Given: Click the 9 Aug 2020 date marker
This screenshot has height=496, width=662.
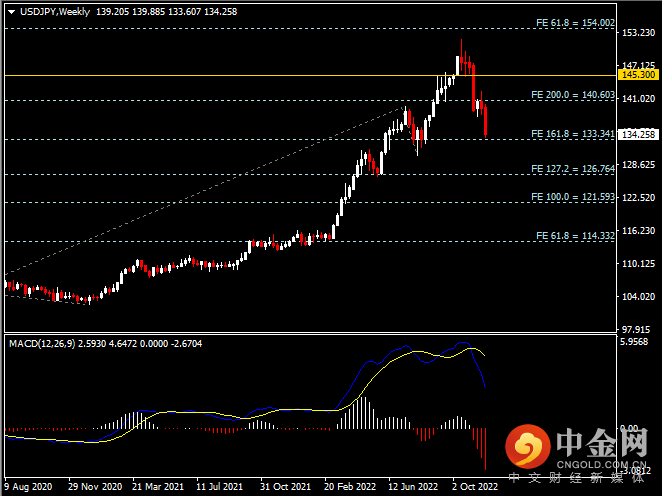Looking at the screenshot, I should [26, 487].
